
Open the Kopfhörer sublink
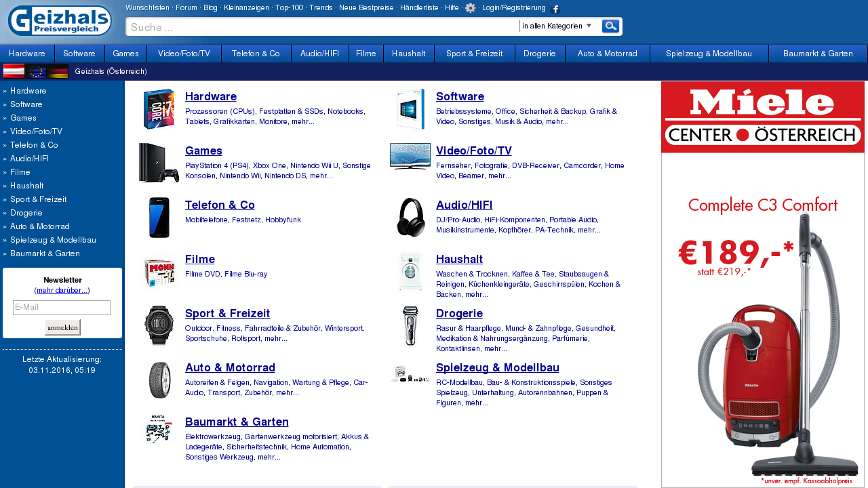pos(515,230)
